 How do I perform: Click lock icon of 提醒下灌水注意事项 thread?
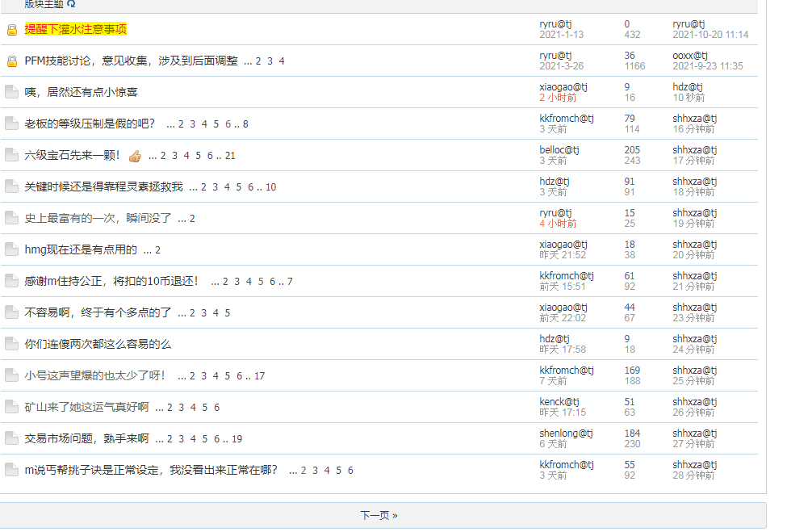click(x=12, y=30)
